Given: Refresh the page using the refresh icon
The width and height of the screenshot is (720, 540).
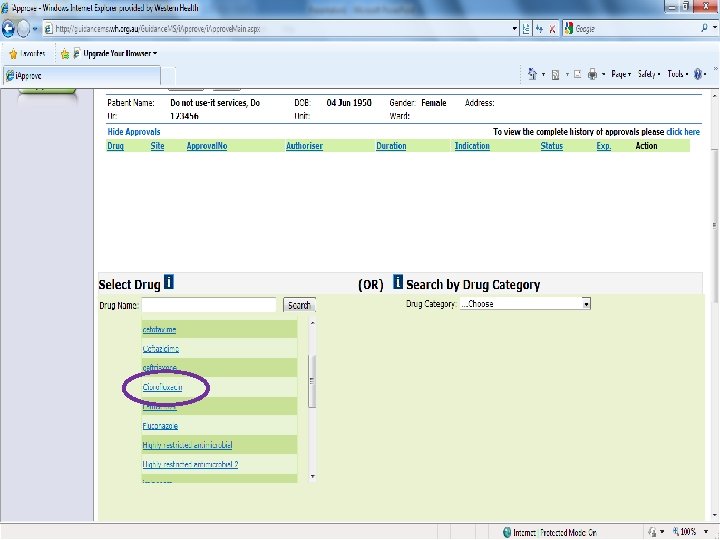Looking at the screenshot, I should 539,29.
